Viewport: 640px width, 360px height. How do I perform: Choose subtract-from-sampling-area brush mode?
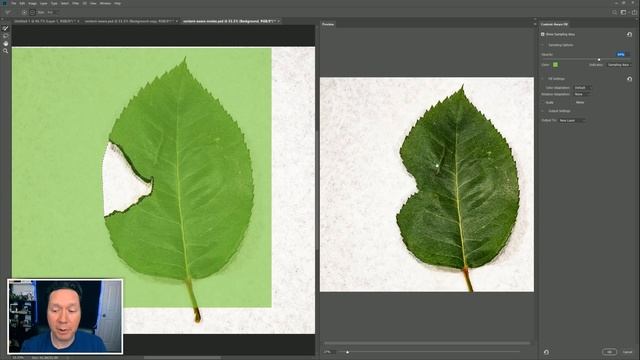32,12
